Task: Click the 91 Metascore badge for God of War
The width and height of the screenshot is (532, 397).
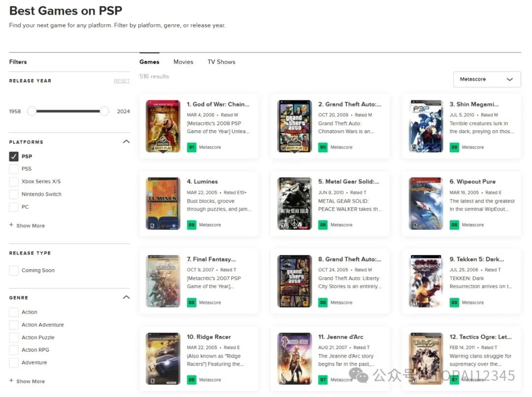Action: pos(192,147)
